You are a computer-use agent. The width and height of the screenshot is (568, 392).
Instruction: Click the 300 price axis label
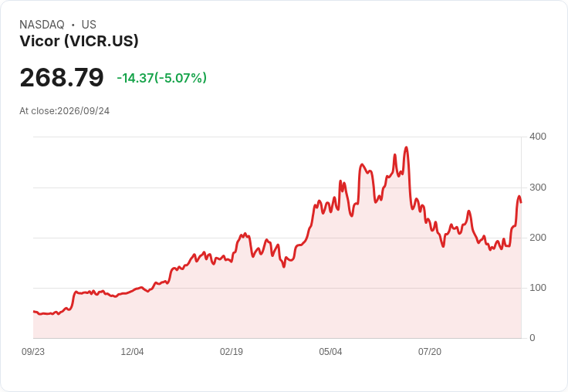538,188
